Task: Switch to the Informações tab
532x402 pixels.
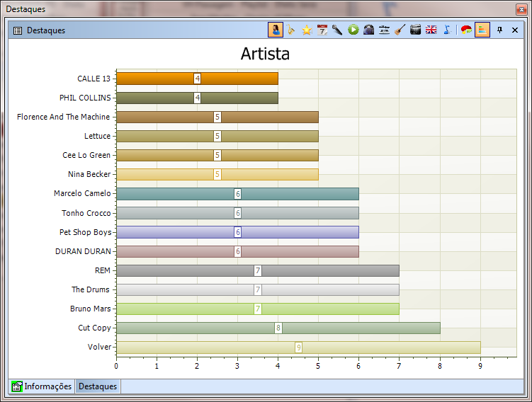Action: pyautogui.click(x=42, y=386)
